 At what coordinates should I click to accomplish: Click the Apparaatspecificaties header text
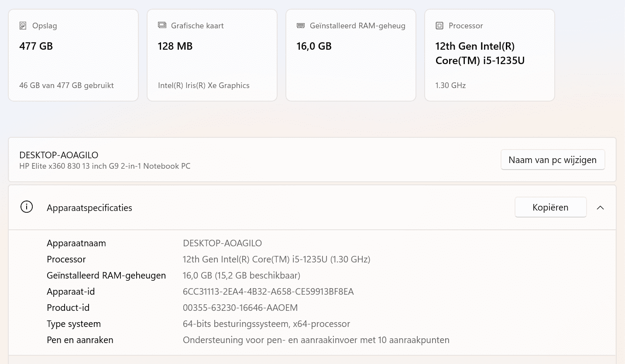[x=89, y=208]
